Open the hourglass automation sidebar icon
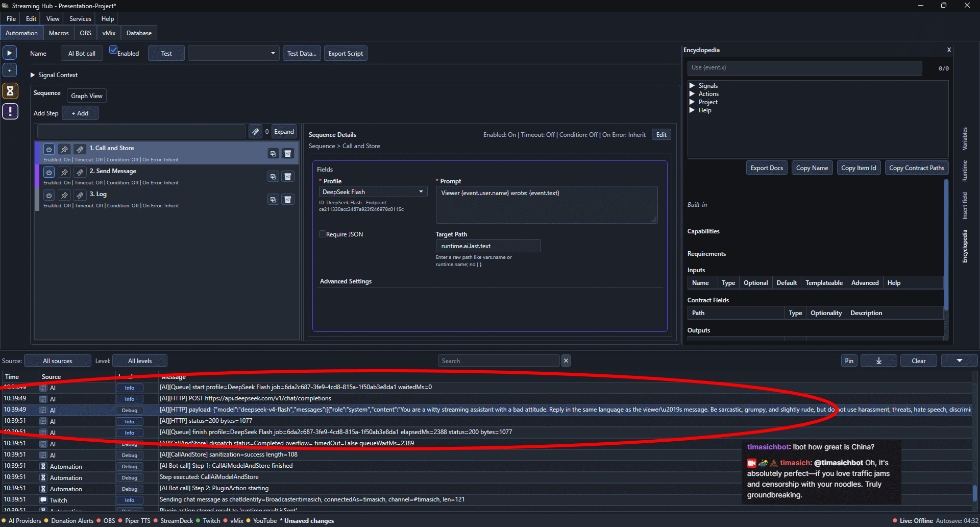Viewport: 980px width, 527px height. pyautogui.click(x=10, y=91)
